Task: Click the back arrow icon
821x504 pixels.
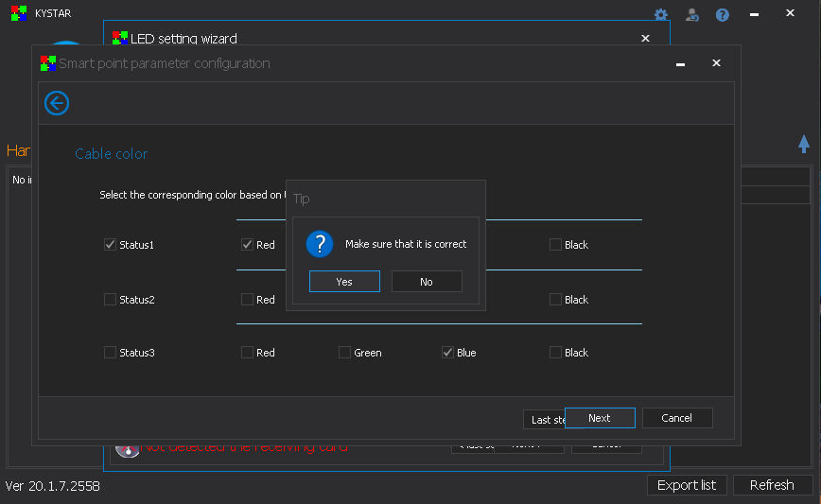Action: pyautogui.click(x=57, y=103)
